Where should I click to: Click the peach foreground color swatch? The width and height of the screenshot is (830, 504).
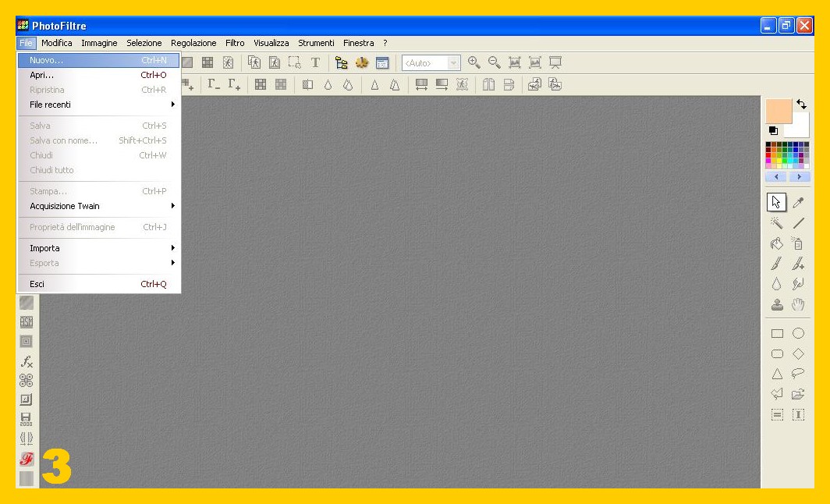779,111
